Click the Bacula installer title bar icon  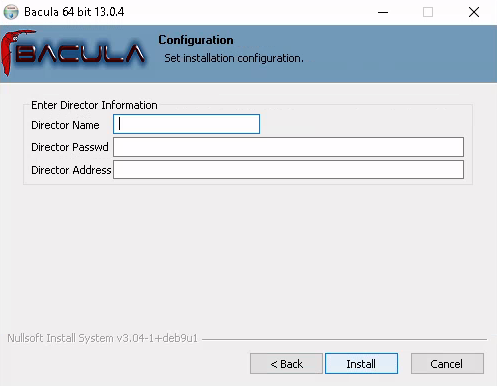(x=11, y=12)
